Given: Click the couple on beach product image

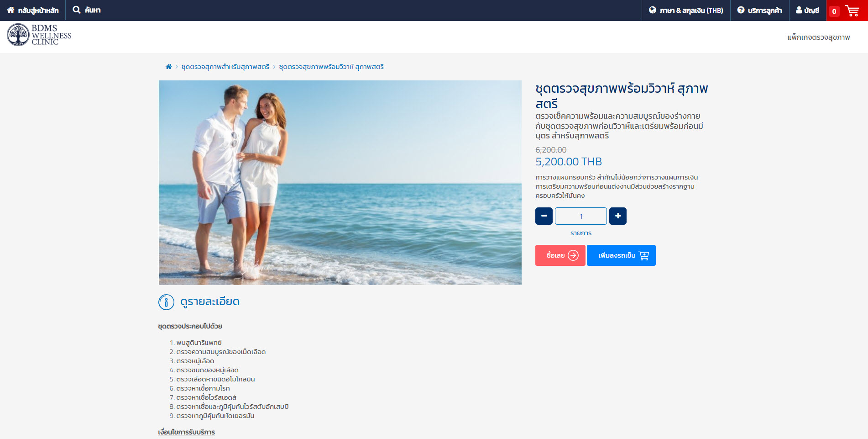Looking at the screenshot, I should tap(340, 183).
